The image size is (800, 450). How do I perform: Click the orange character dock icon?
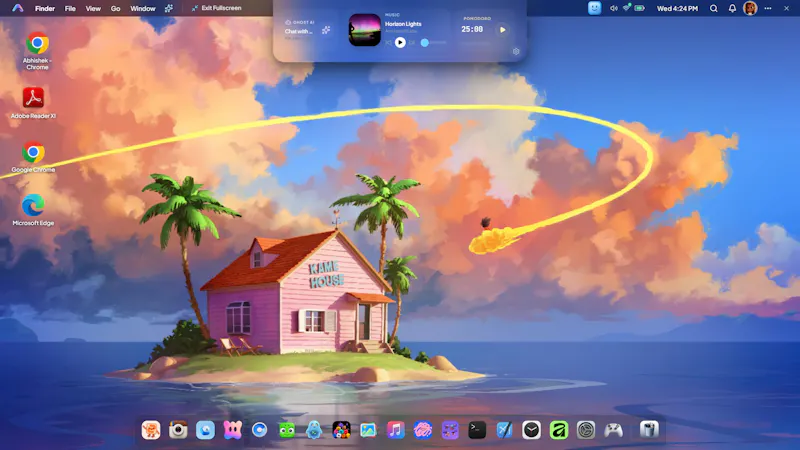[151, 430]
